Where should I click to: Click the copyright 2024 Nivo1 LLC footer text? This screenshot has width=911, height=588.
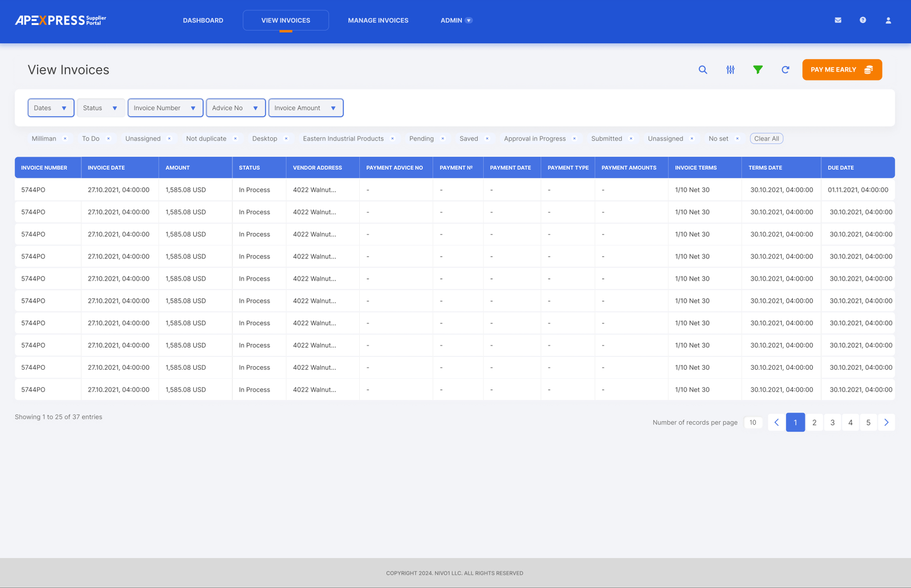click(x=455, y=573)
